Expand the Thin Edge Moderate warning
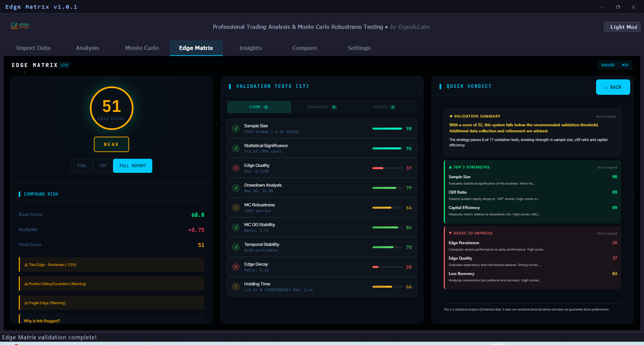Screen dimensions: 644x345 pyautogui.click(x=111, y=265)
